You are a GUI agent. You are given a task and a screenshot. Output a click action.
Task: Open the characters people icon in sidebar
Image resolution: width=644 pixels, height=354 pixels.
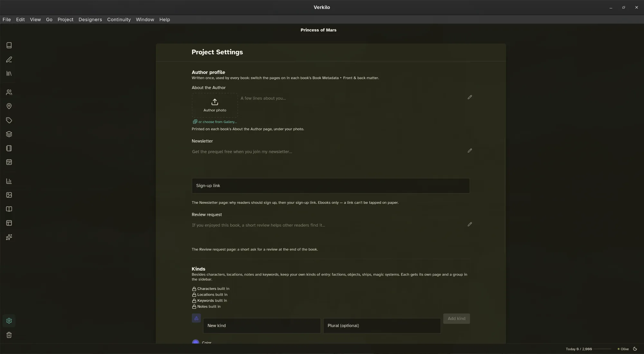coord(9,92)
